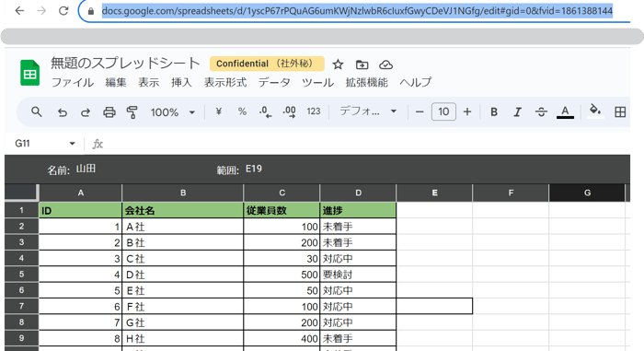Click the browser forward arrow
The height and width of the screenshot is (351, 644).
(x=41, y=11)
